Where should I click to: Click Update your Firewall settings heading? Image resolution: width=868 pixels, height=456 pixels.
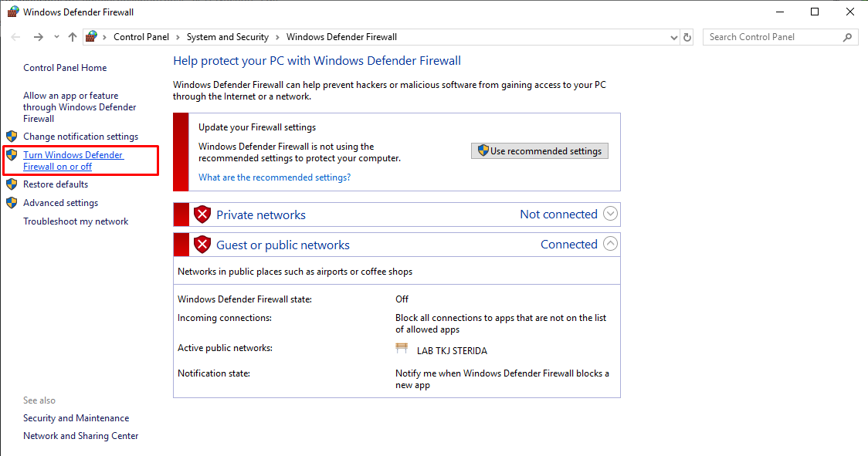257,127
